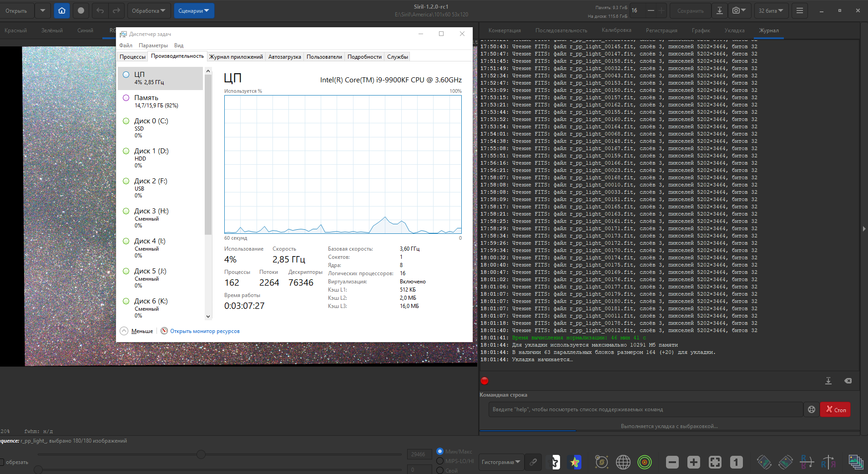Viewport: 868px width, 474px height.
Task: Click the home directory icon in Siril toolbar
Action: point(62,10)
